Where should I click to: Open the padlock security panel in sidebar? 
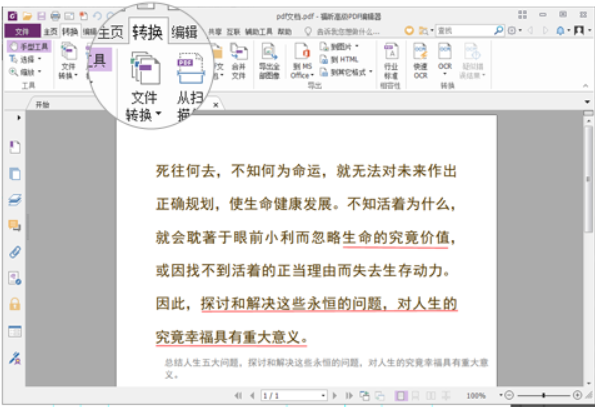click(15, 304)
